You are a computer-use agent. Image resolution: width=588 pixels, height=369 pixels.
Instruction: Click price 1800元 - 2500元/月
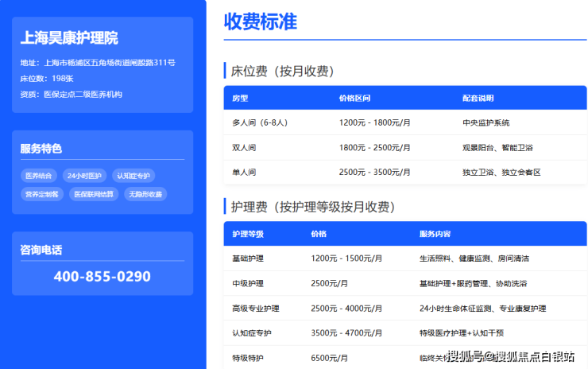coord(374,148)
